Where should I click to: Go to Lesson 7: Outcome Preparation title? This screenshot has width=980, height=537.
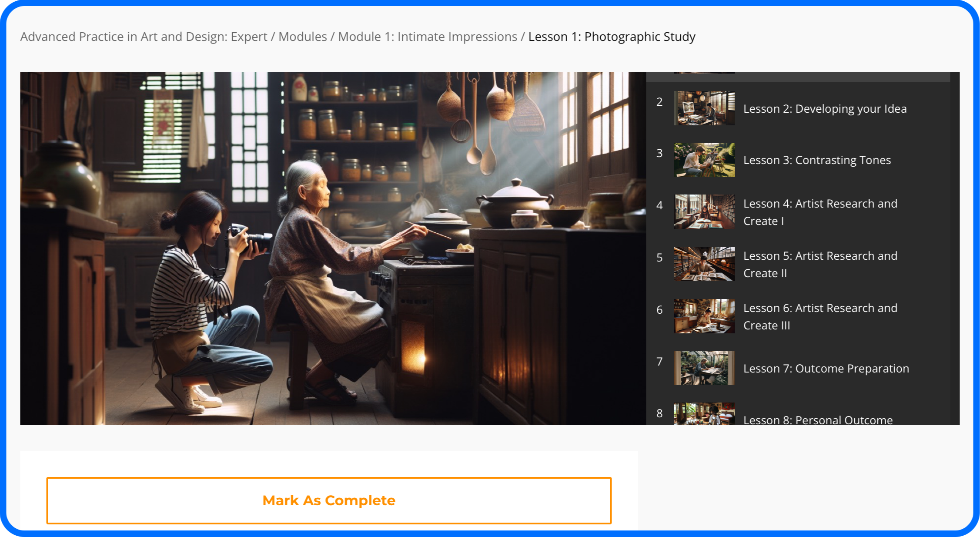point(826,369)
